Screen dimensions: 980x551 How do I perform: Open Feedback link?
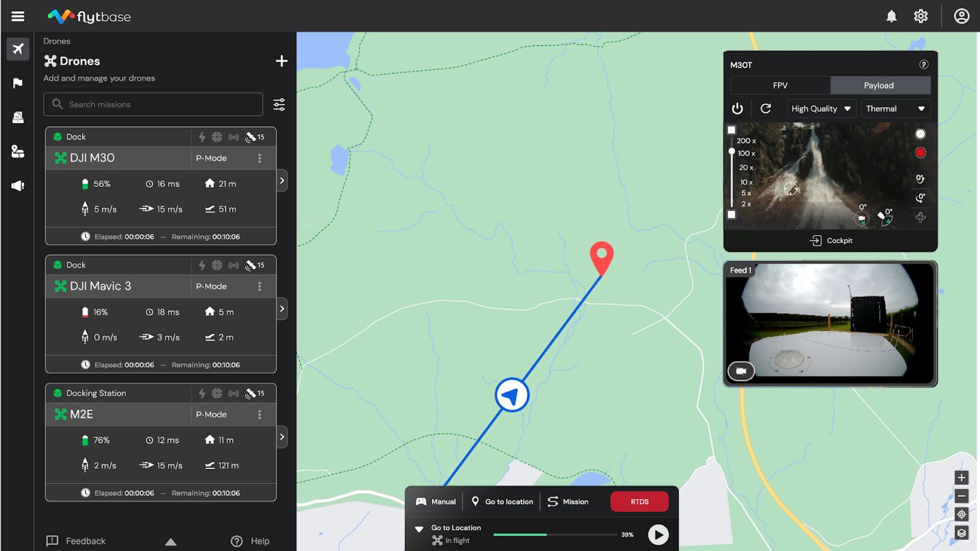point(76,541)
